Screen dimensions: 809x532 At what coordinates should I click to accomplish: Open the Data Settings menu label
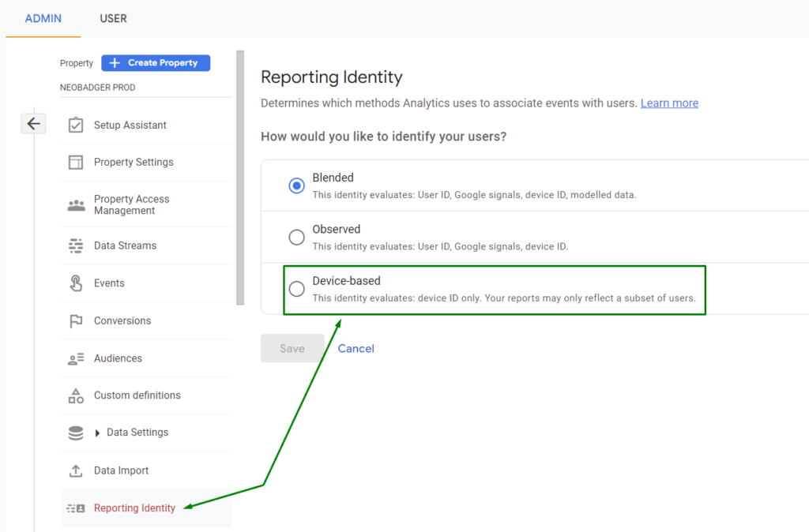137,433
